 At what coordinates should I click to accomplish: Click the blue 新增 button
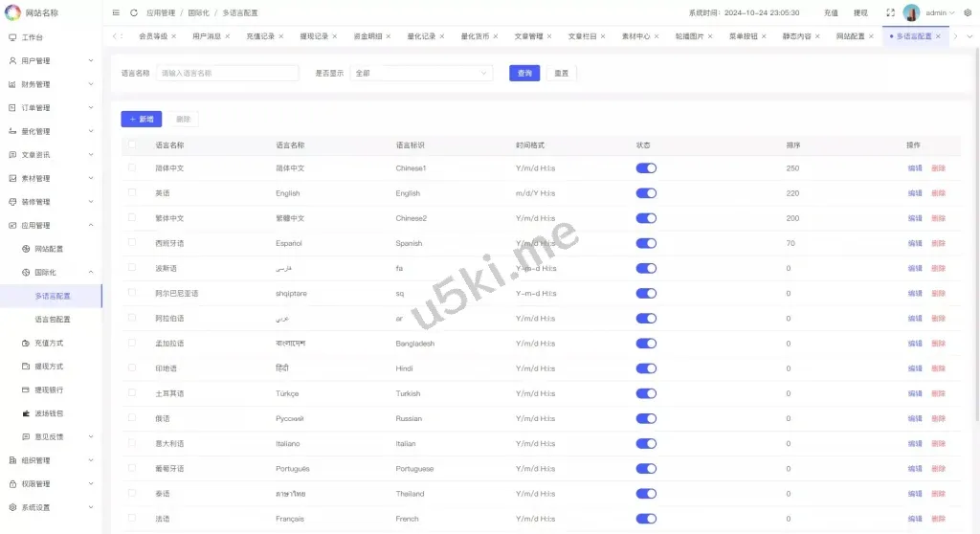141,120
